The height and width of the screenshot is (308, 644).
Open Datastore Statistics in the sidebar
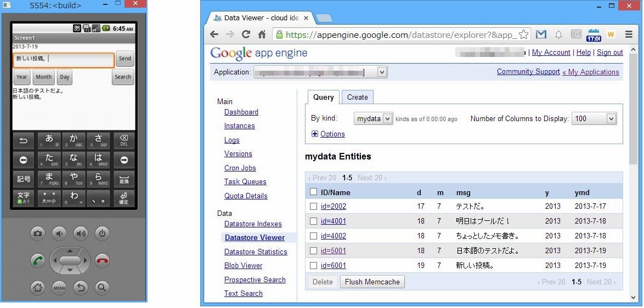(256, 252)
